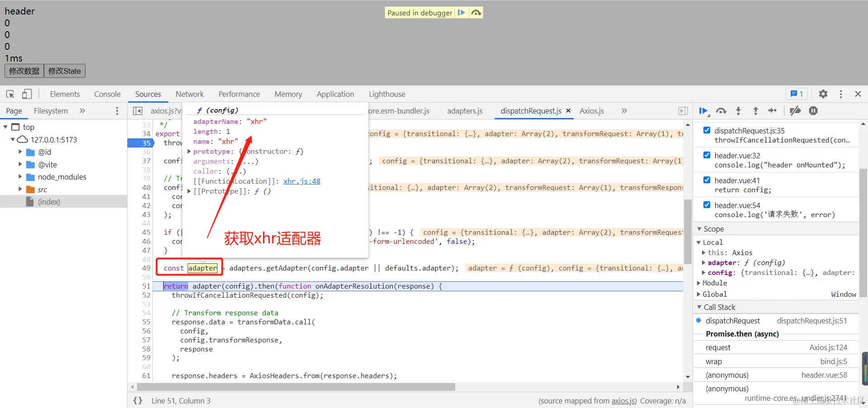Close the DevTools panel
Screen dimensions: 868x408
[858, 94]
